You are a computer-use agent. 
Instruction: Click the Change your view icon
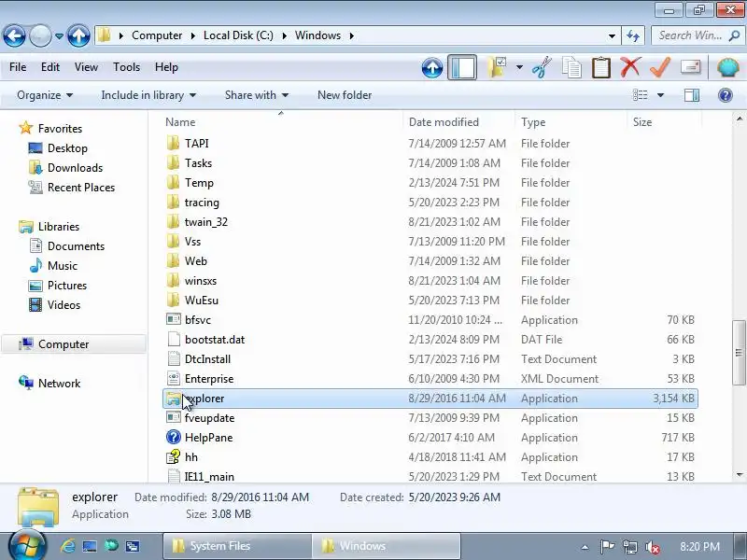640,95
